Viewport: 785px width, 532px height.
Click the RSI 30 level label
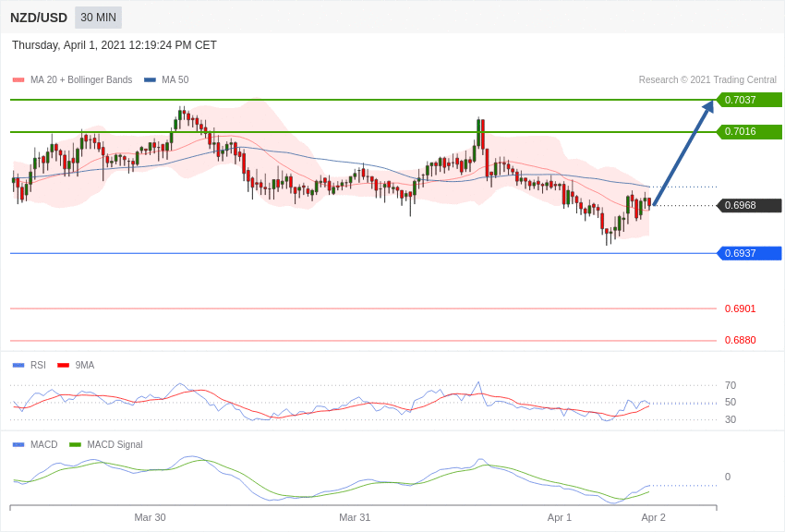point(731,419)
